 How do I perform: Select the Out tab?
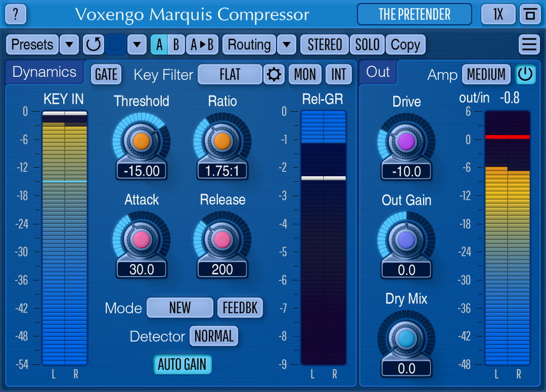[x=378, y=73]
